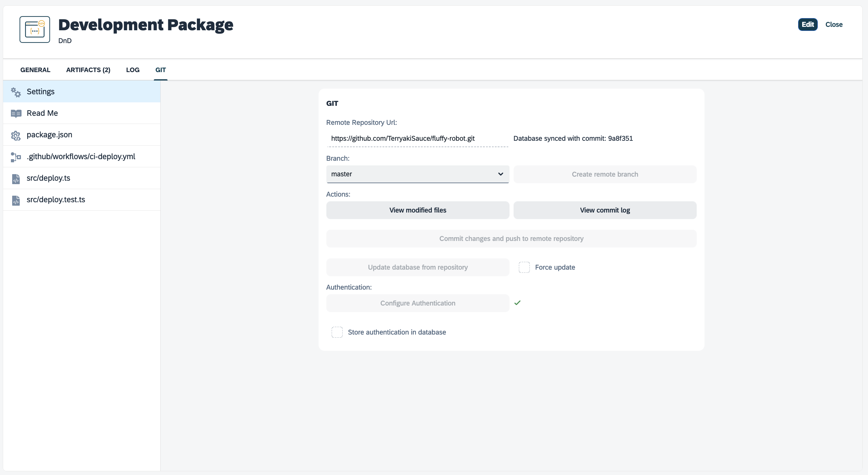Click the branch selector chevron arrow
This screenshot has width=868, height=475.
click(501, 174)
